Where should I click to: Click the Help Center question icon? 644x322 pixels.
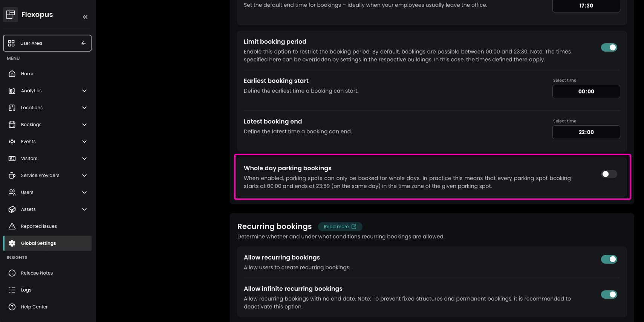tap(12, 307)
